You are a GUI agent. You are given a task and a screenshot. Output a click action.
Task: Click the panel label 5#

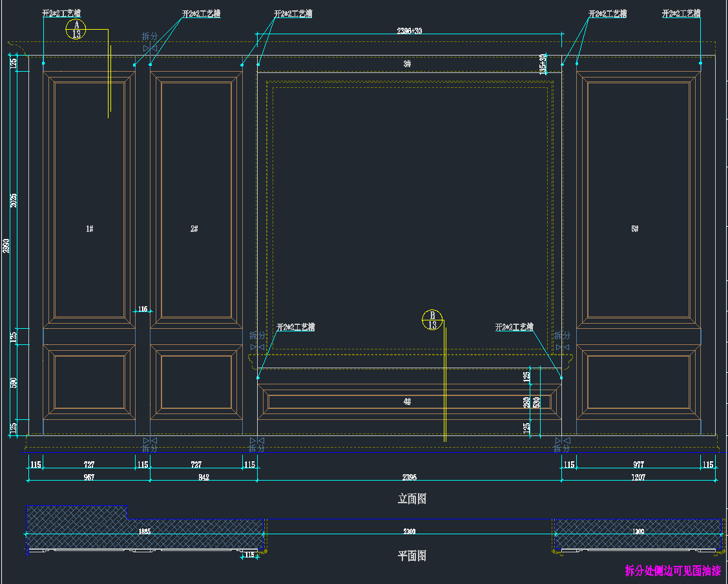click(635, 229)
